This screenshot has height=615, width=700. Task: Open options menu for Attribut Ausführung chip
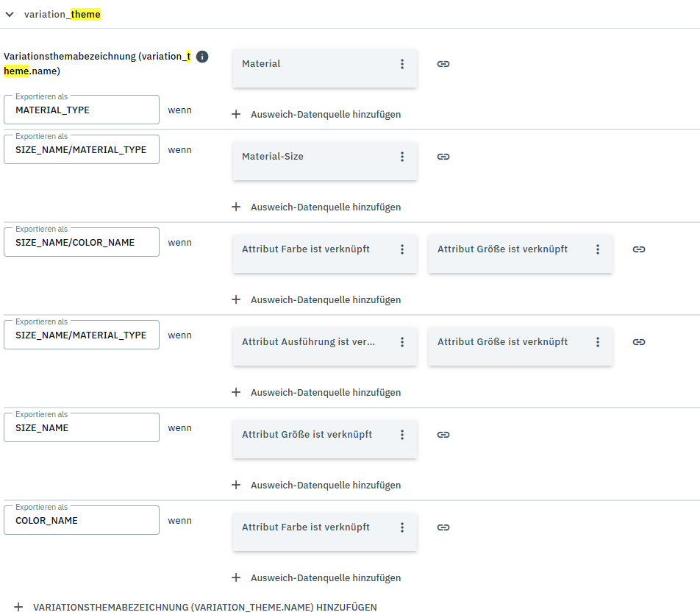pyautogui.click(x=402, y=342)
